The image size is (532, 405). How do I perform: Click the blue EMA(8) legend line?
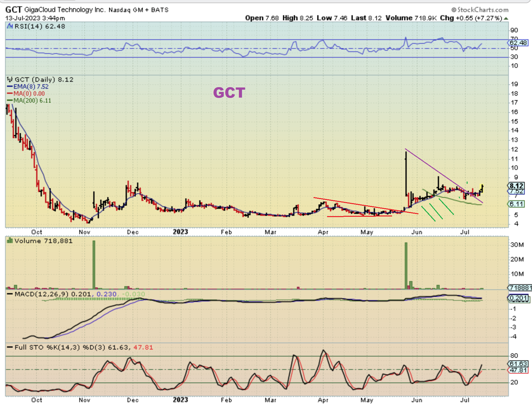point(10,87)
